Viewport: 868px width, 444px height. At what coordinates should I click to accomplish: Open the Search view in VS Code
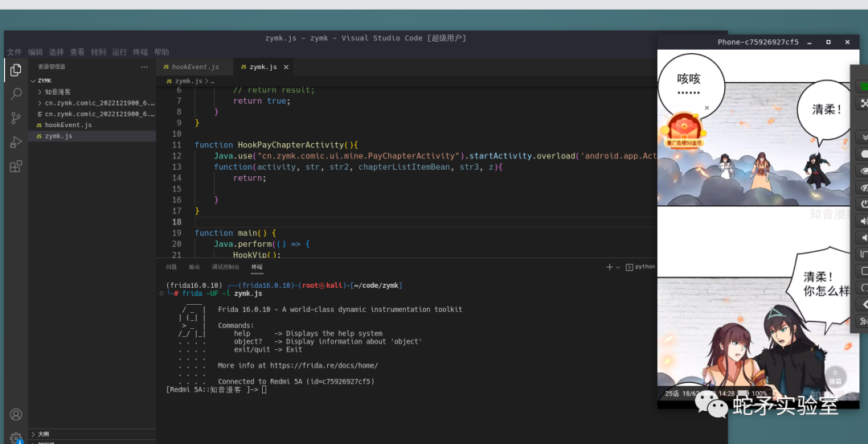(16, 93)
